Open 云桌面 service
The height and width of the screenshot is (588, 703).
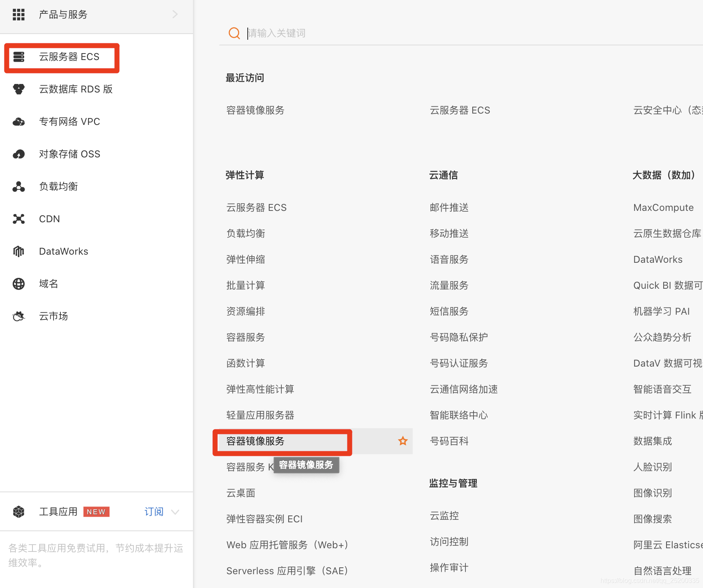click(241, 493)
